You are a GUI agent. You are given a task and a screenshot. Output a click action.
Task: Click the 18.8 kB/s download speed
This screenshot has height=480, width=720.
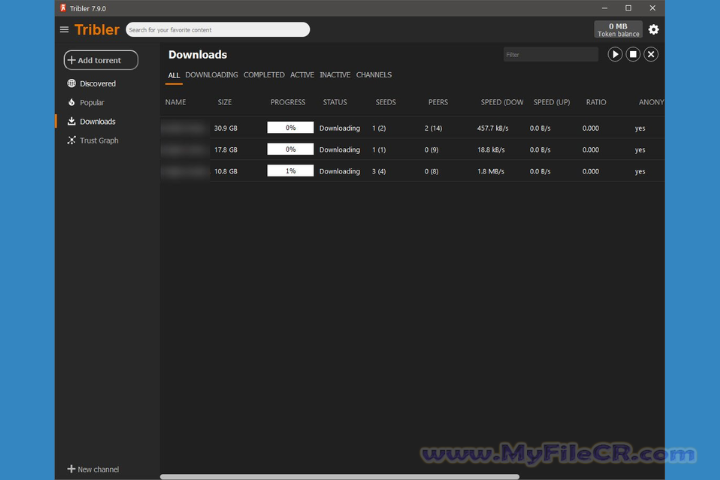(491, 150)
